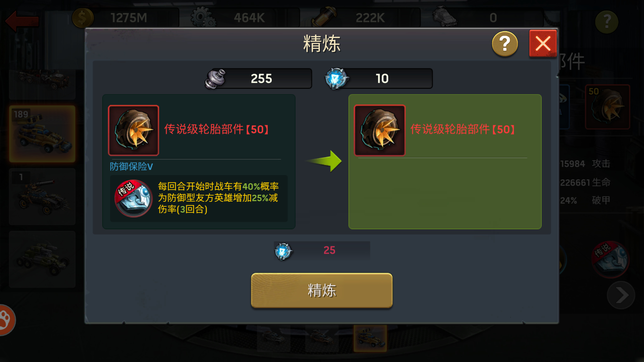Tap the car icon resource counter showing 0

[487, 17]
